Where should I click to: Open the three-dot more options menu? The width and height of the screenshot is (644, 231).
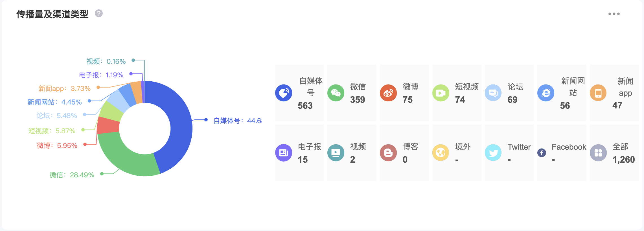(614, 14)
